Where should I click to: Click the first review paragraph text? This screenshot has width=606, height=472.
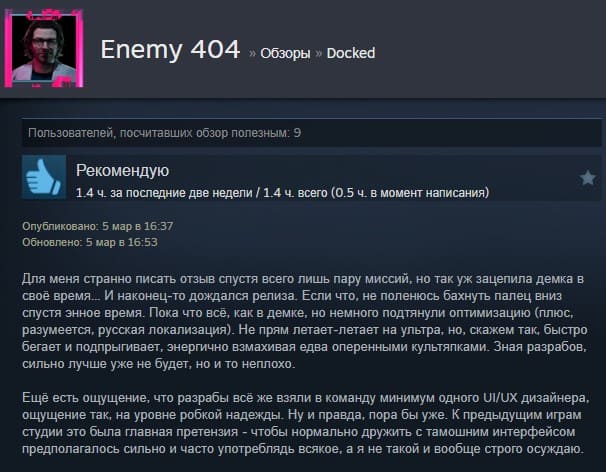pos(305,321)
